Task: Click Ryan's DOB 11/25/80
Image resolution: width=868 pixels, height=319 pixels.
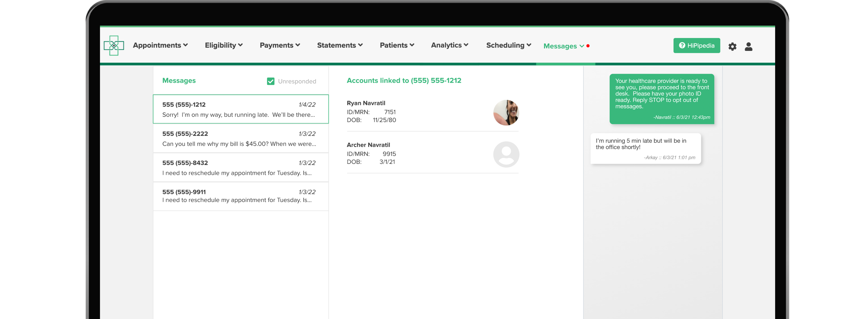Action: (x=385, y=120)
